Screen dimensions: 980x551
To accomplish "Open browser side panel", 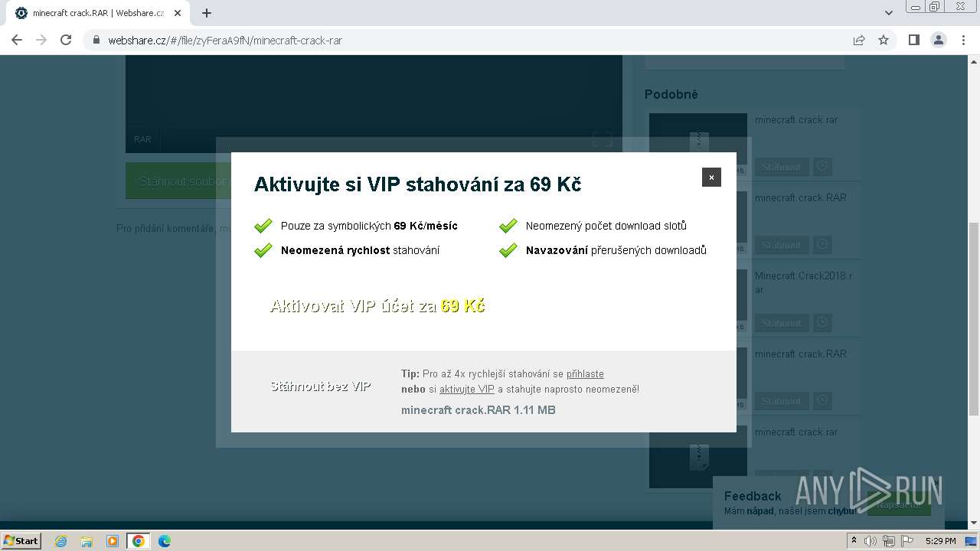I will pos(913,40).
